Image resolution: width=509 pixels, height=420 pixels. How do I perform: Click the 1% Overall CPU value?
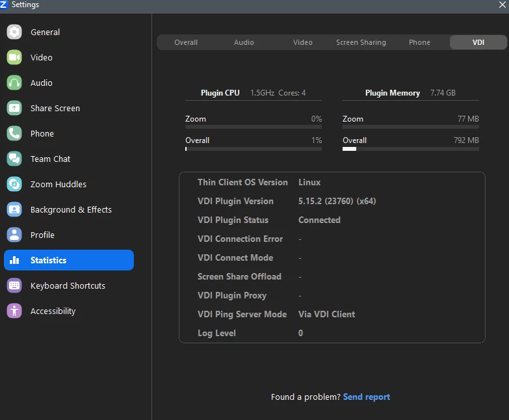coord(317,140)
